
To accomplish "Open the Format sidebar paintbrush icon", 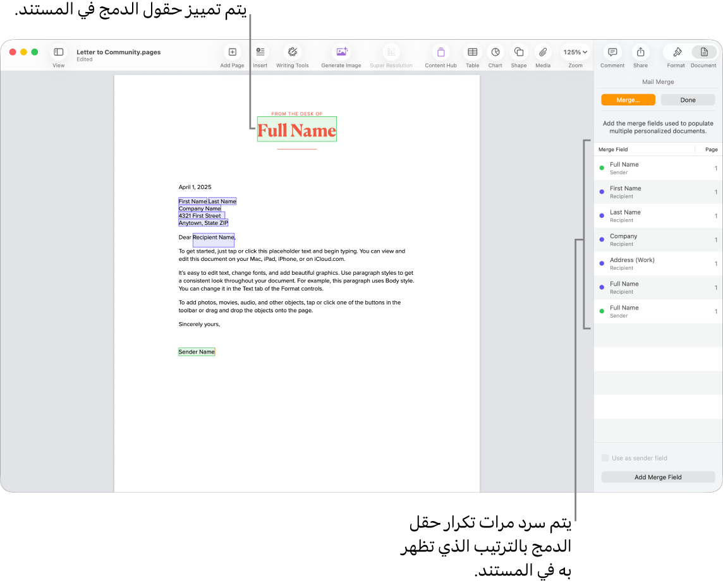I will (677, 52).
